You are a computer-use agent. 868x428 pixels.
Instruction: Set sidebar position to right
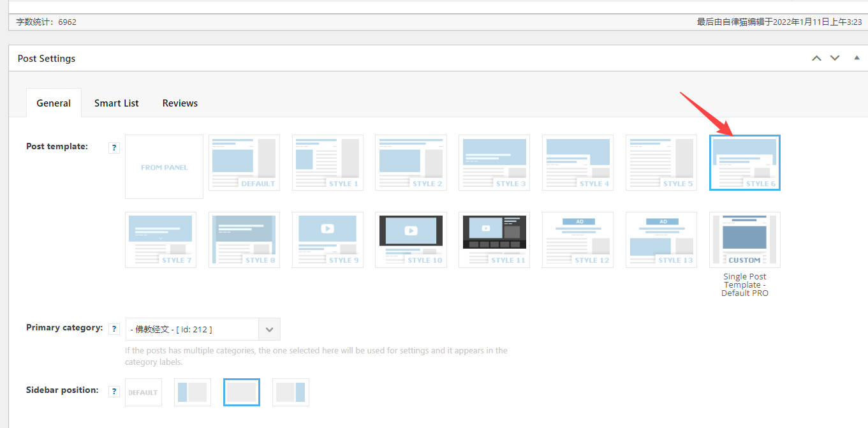(291, 392)
